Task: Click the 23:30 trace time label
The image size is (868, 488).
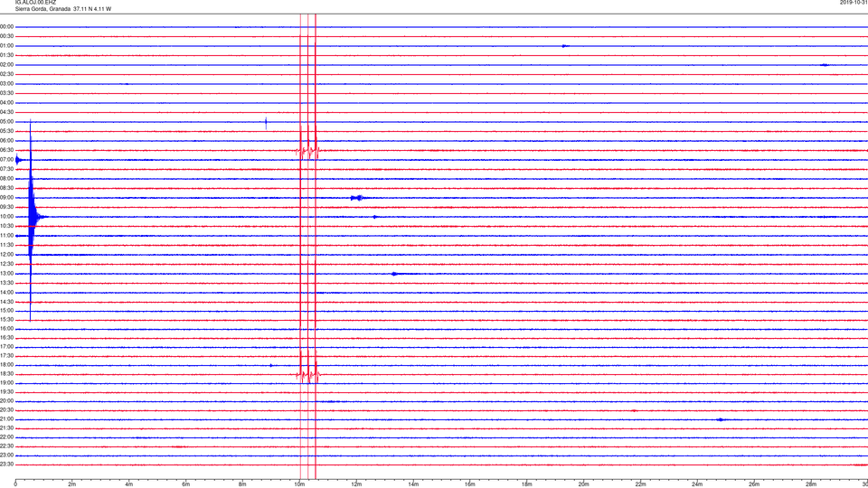Action: point(6,465)
